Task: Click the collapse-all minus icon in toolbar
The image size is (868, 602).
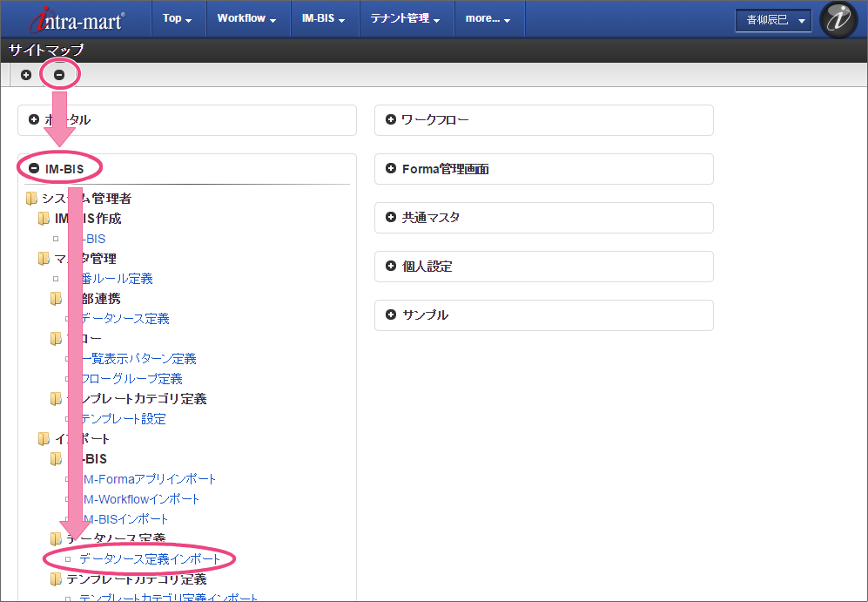Action: point(59,75)
